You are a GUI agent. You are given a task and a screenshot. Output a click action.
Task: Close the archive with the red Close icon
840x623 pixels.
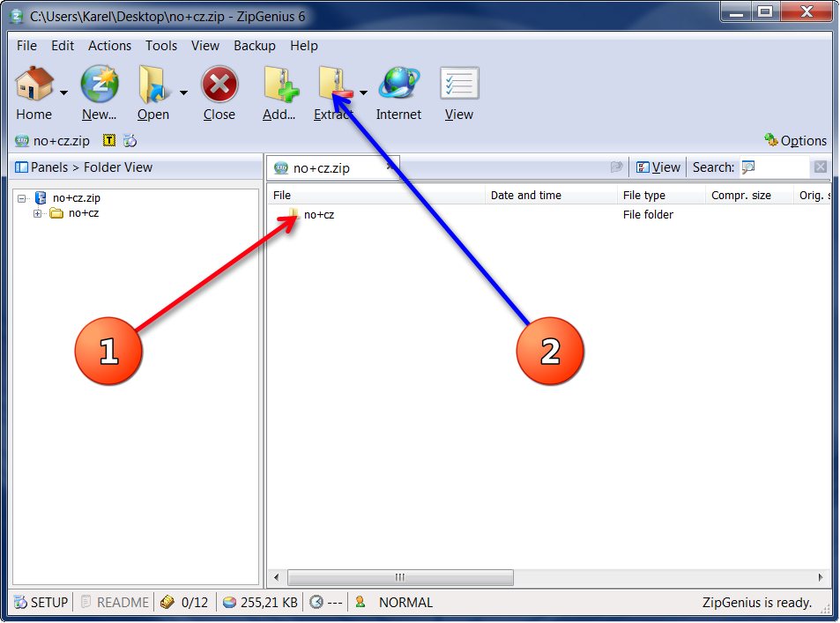point(219,84)
